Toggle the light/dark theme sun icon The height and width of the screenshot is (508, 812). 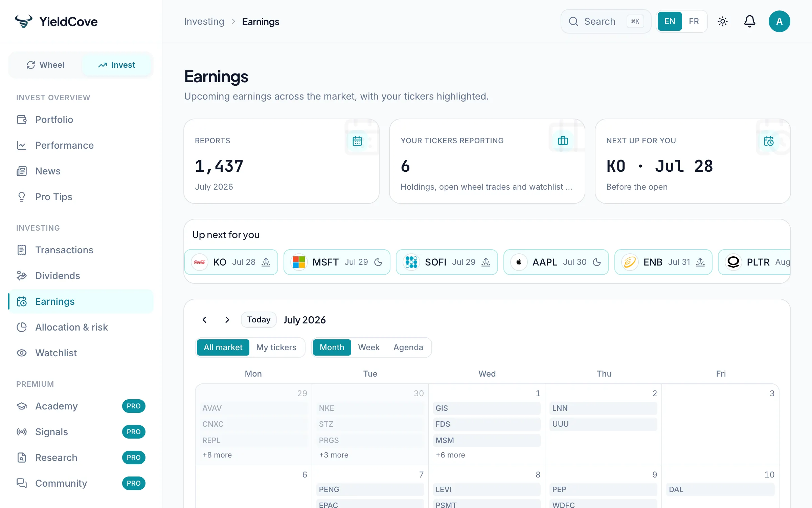722,21
